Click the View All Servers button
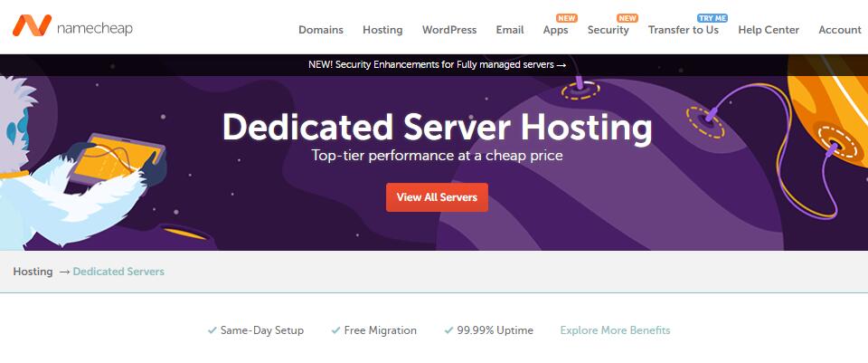868x363 pixels. 437,197
